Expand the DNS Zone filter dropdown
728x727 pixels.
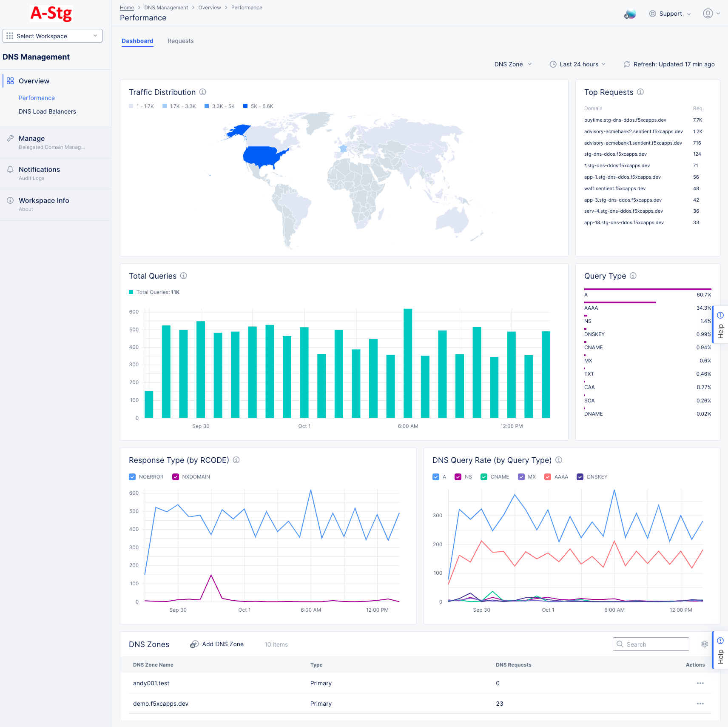pos(512,64)
